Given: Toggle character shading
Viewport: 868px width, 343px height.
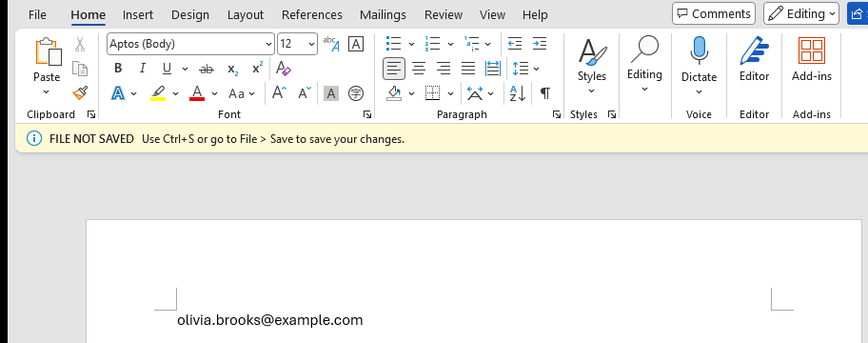Looking at the screenshot, I should click(x=331, y=93).
